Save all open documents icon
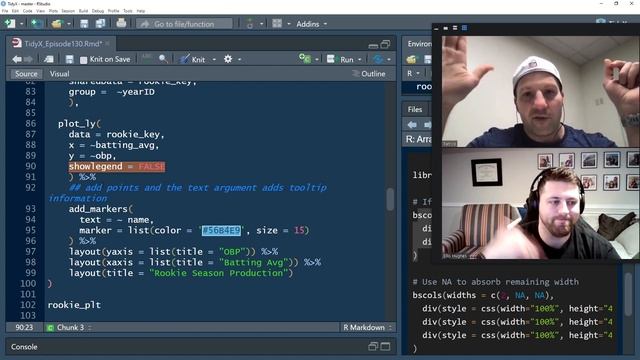640x360 pixels. click(100, 24)
